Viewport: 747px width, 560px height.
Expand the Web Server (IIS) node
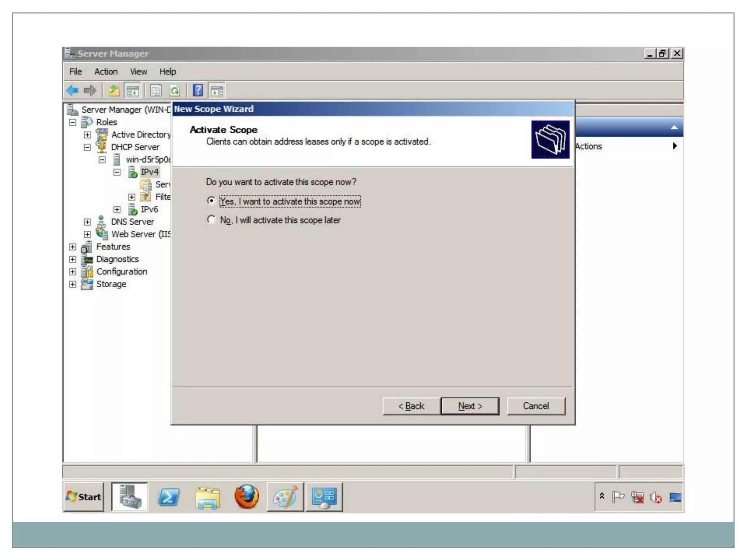[x=87, y=234]
